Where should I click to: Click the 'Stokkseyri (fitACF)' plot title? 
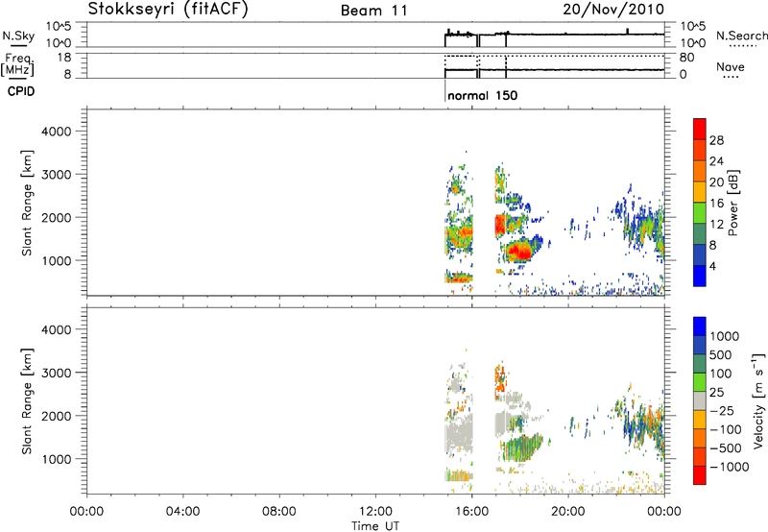pos(168,9)
